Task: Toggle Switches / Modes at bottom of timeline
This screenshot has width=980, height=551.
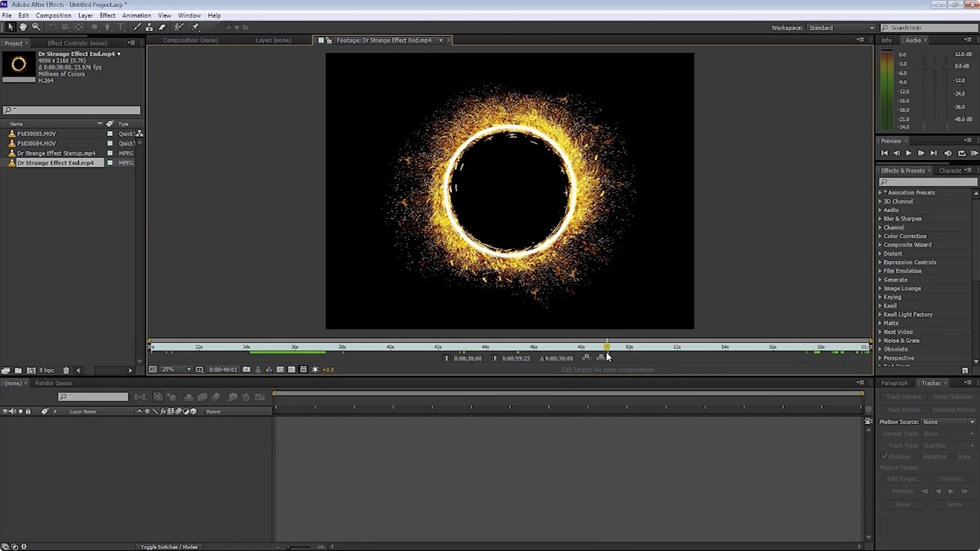Action: pos(168,546)
